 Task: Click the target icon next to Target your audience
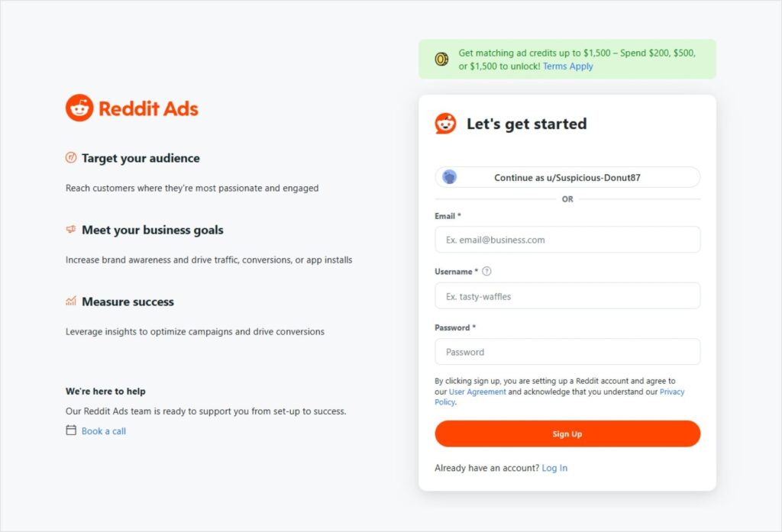[x=71, y=157]
